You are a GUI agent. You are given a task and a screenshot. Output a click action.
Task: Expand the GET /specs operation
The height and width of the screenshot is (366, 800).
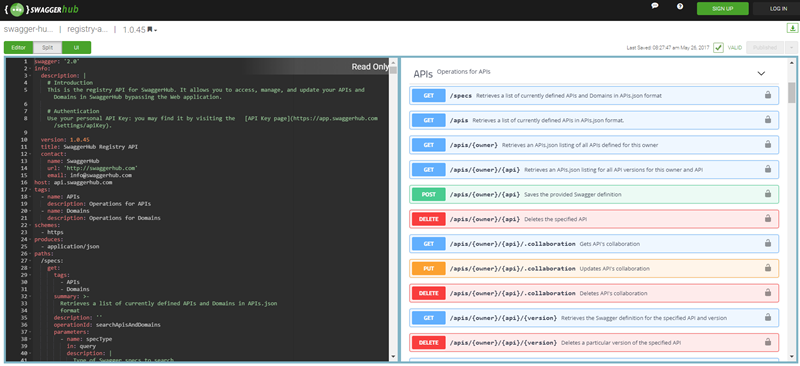point(594,95)
